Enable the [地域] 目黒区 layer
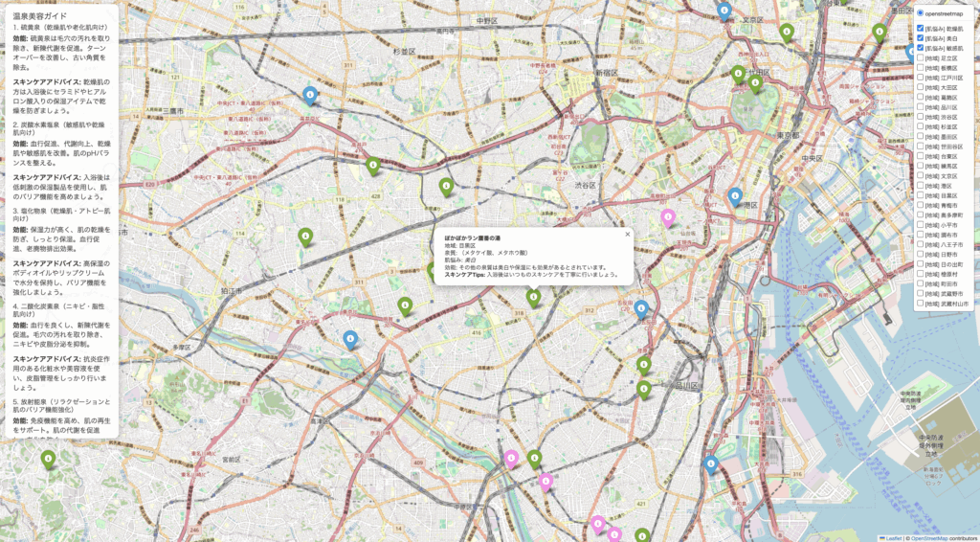This screenshot has width=980, height=542. coord(921,195)
